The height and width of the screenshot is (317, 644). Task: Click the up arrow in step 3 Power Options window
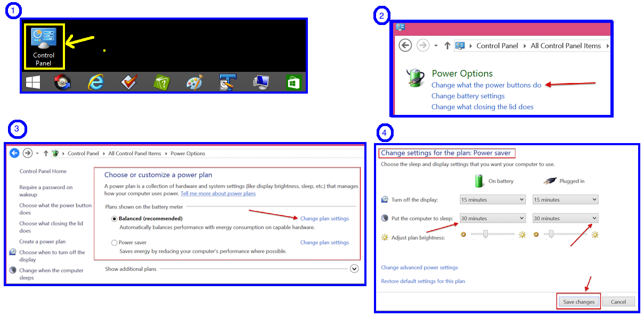click(46, 153)
